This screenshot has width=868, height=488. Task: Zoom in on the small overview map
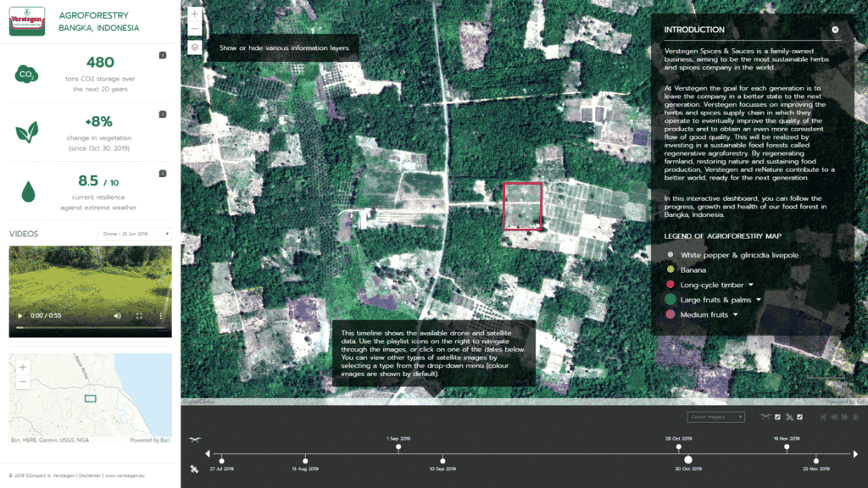tap(23, 368)
